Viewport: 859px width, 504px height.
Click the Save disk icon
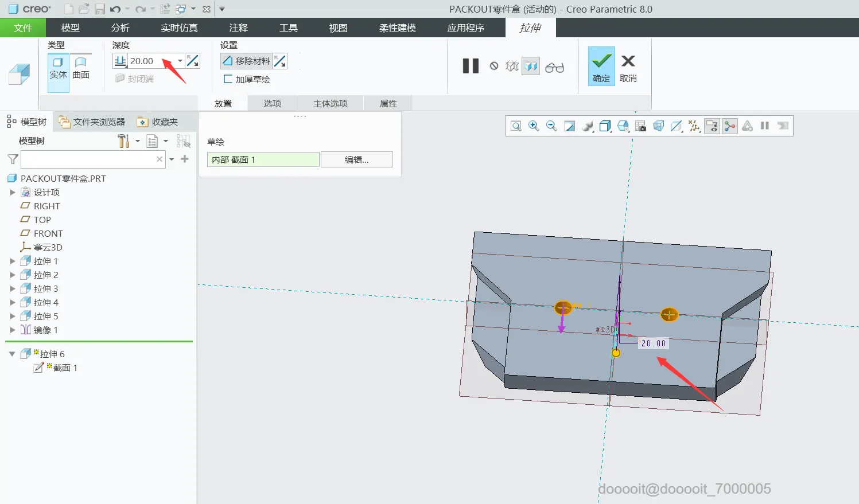click(100, 9)
